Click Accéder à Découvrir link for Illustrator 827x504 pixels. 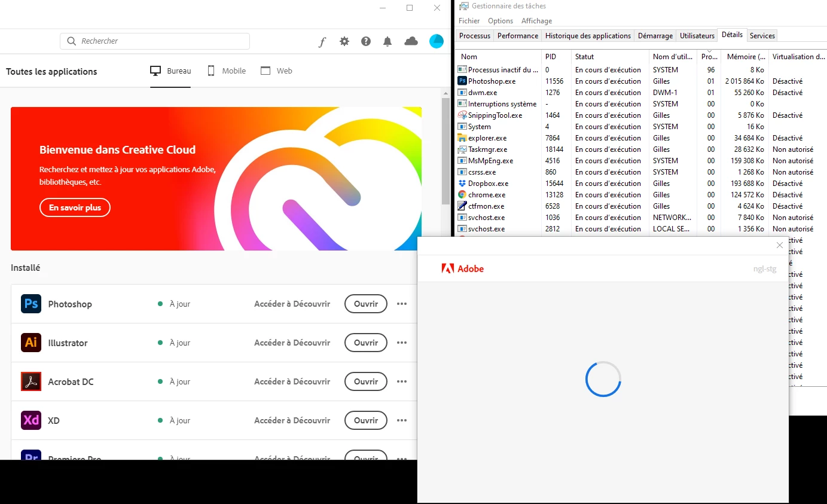pos(292,343)
